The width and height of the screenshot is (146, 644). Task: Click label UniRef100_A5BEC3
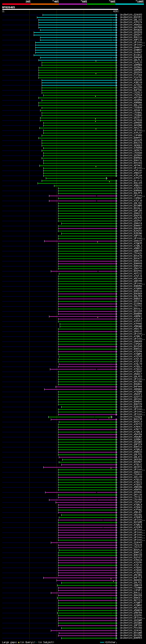coord(131,249)
